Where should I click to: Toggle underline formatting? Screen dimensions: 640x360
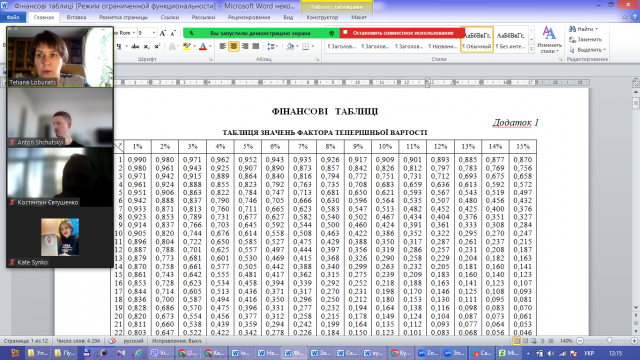pos(119,47)
